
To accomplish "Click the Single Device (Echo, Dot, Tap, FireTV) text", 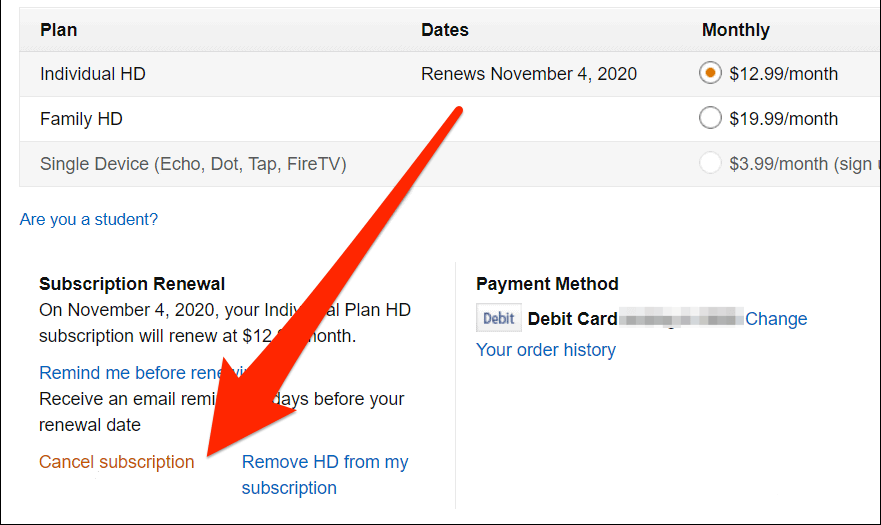I will coord(193,164).
